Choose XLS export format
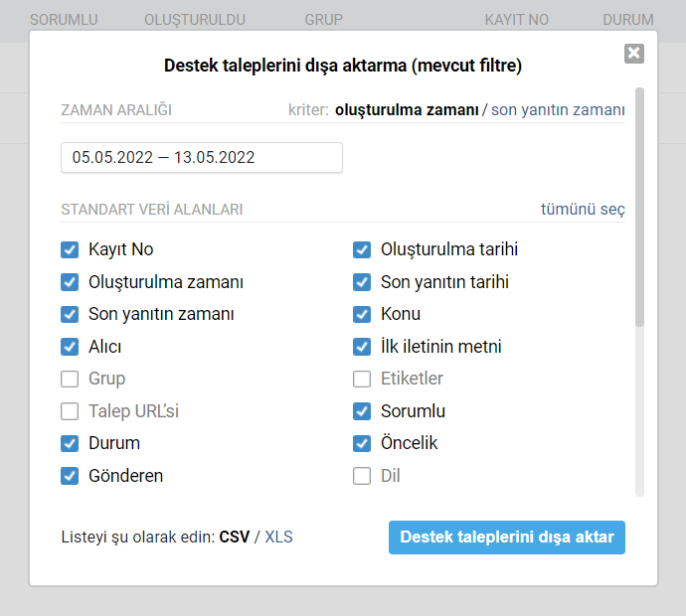Viewport: 686px width, 616px height. tap(278, 537)
